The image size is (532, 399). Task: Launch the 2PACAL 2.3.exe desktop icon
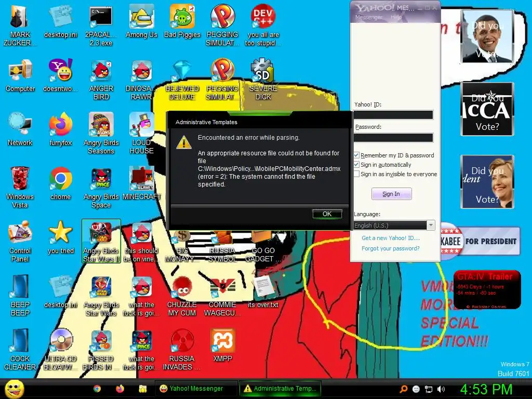[x=101, y=25]
